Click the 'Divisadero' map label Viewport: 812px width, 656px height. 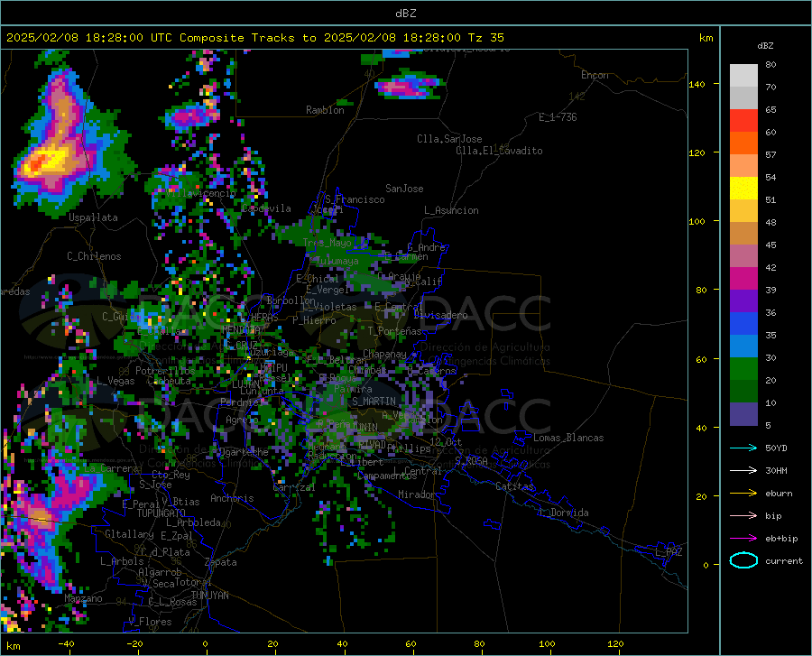[440, 315]
